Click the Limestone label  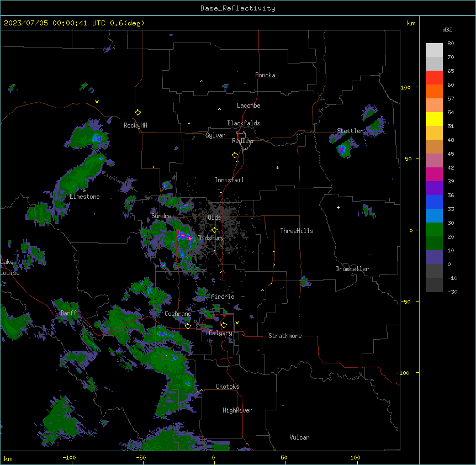click(84, 197)
